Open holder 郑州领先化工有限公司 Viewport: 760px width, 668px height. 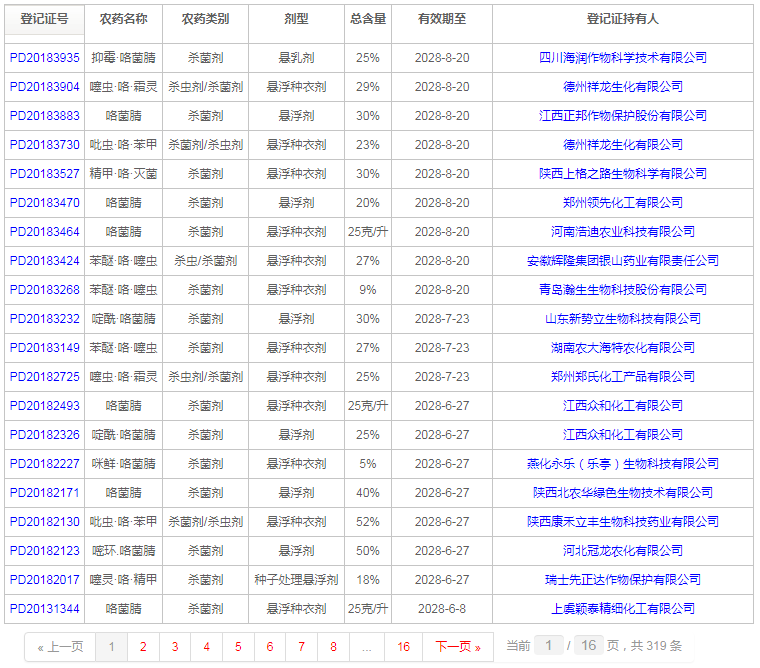point(623,203)
